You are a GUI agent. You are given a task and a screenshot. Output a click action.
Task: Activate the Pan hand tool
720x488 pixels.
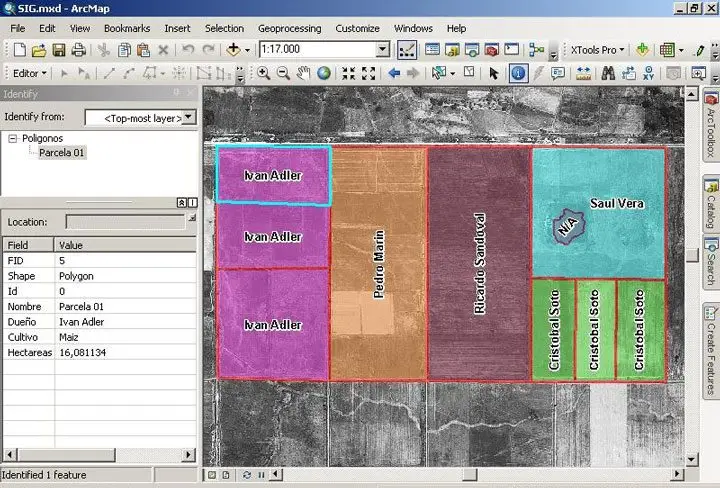[303, 73]
